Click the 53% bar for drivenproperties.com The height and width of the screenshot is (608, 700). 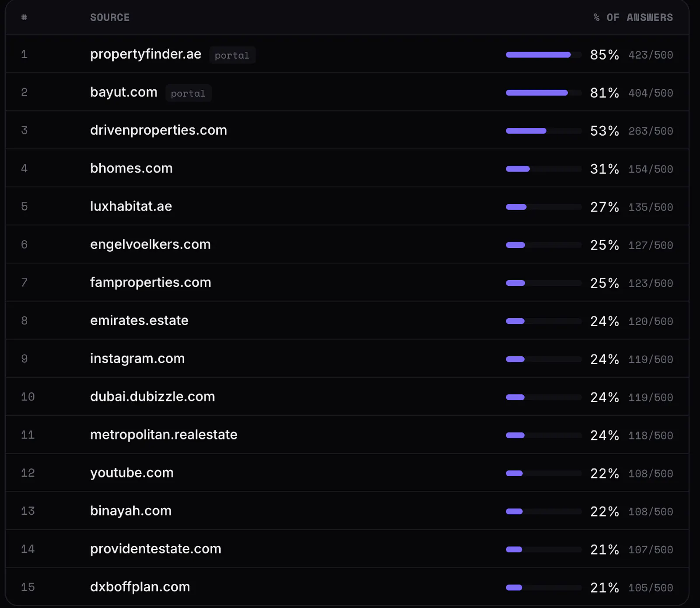coord(543,131)
